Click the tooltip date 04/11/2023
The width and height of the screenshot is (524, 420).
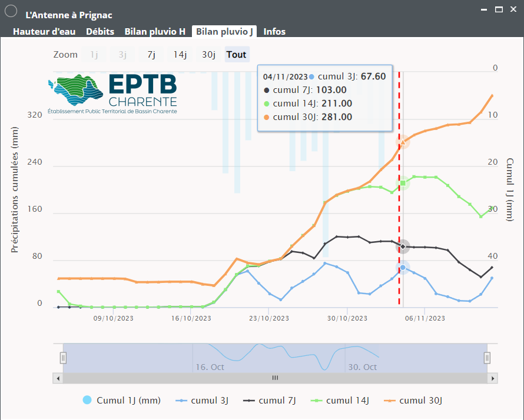coord(285,77)
